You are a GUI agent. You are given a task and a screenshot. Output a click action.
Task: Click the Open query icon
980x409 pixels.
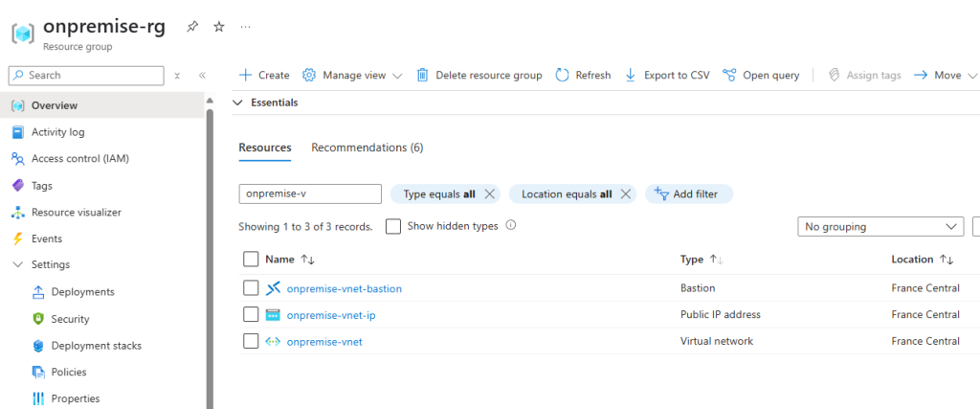coord(728,75)
